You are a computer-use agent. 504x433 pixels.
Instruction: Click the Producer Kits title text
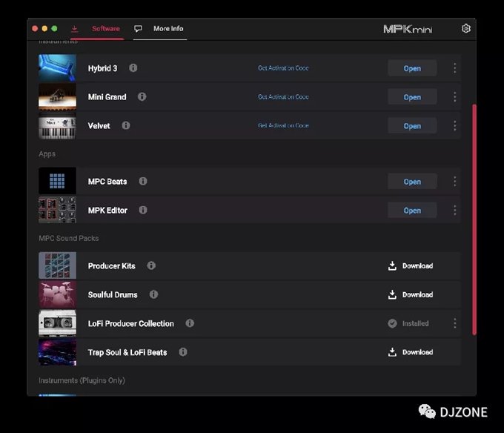(111, 266)
